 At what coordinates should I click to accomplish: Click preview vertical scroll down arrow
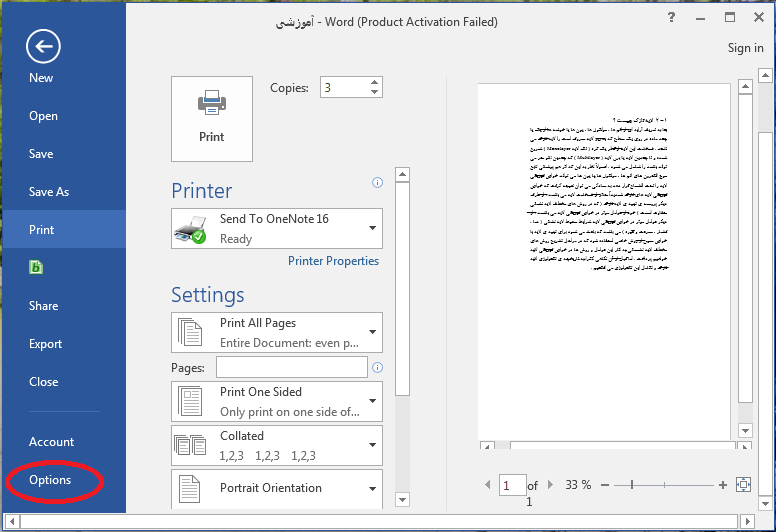click(x=745, y=431)
